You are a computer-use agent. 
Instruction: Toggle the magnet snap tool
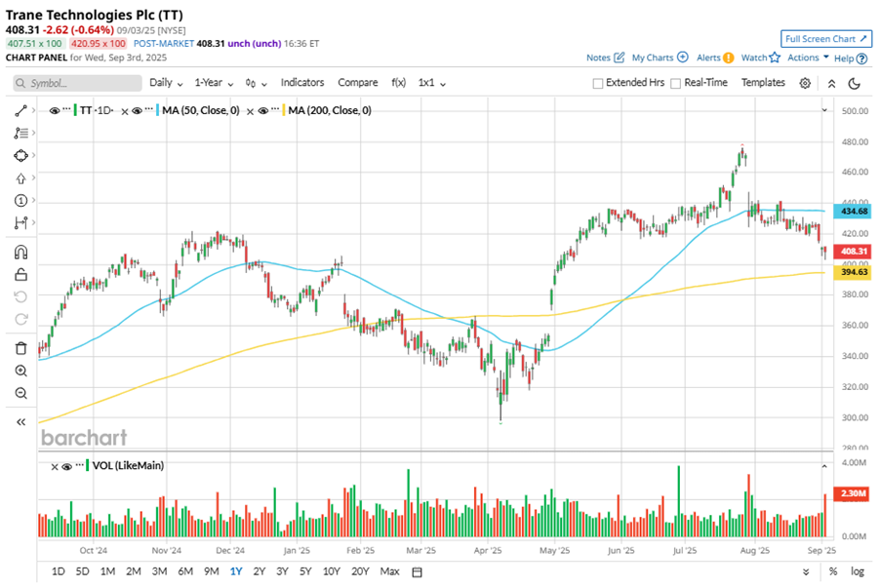pyautogui.click(x=20, y=253)
